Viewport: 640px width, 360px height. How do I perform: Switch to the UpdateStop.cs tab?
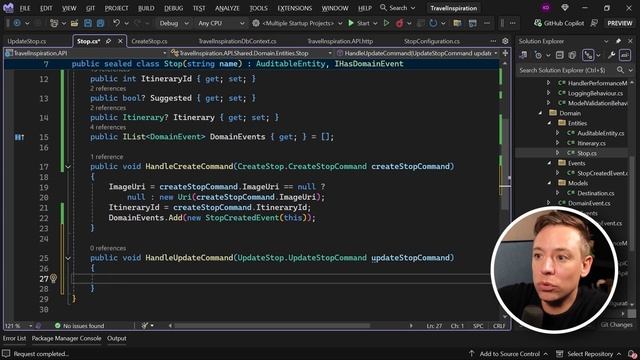point(27,41)
